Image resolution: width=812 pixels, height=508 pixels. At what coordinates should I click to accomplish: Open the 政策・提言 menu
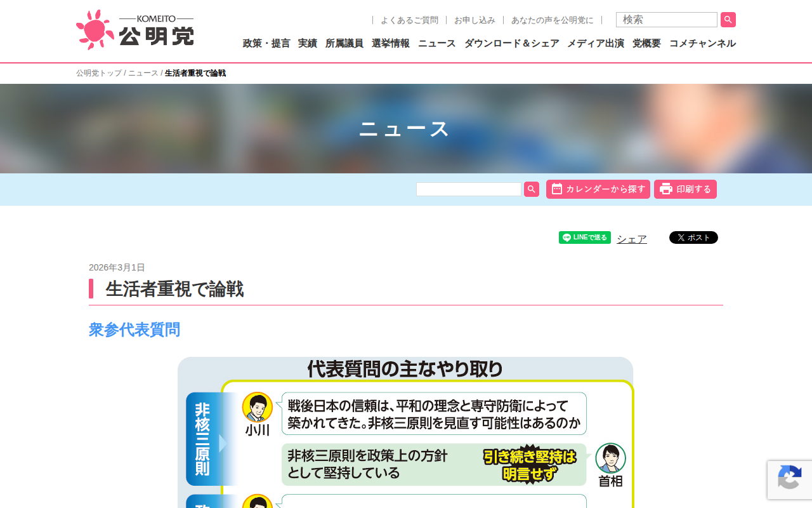[x=266, y=43]
